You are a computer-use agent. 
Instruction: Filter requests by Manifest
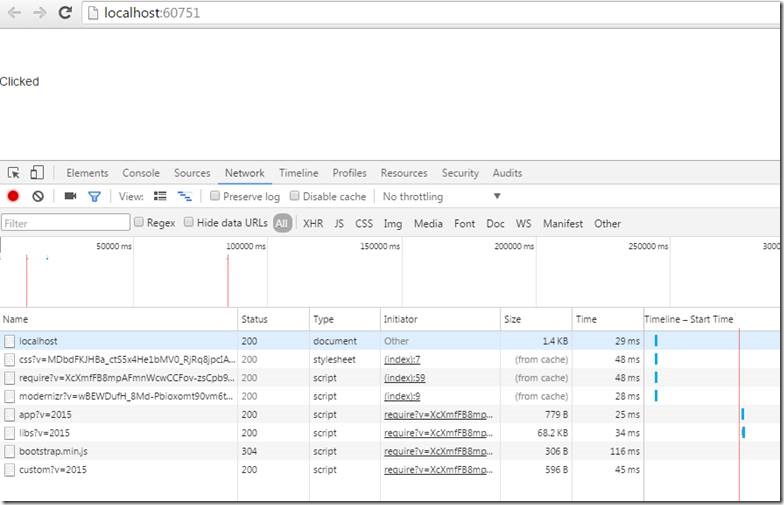tap(563, 224)
